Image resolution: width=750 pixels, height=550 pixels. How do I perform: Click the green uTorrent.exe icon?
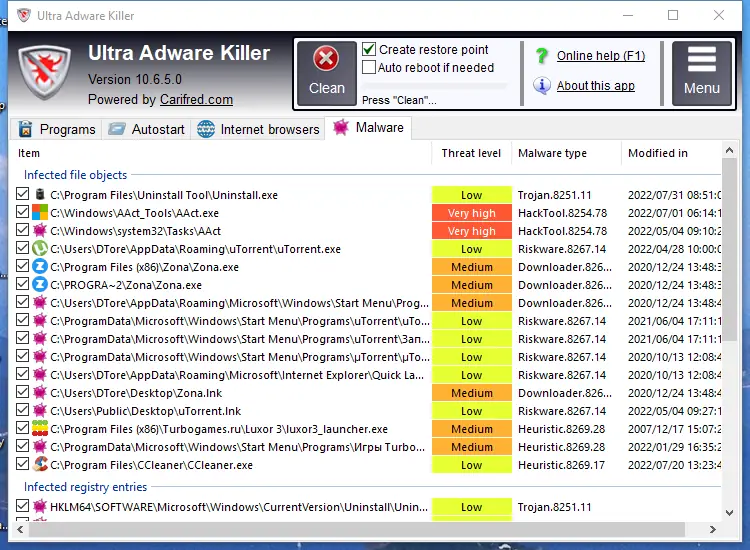point(40,248)
